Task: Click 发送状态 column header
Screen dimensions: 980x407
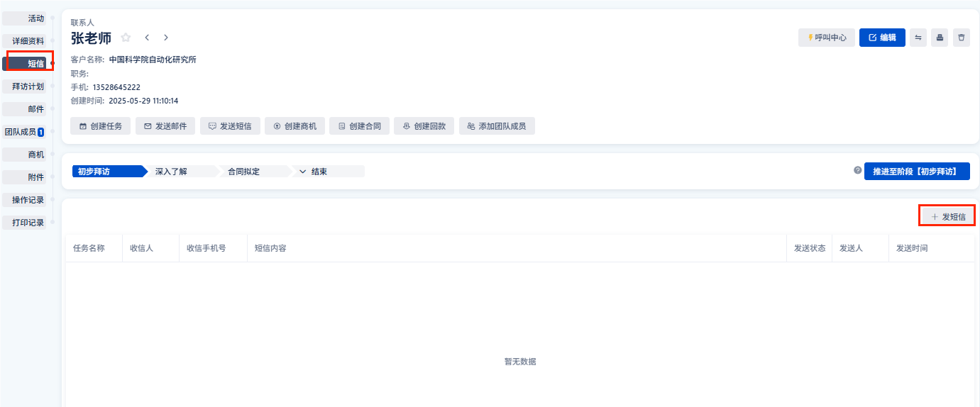Action: [x=810, y=248]
